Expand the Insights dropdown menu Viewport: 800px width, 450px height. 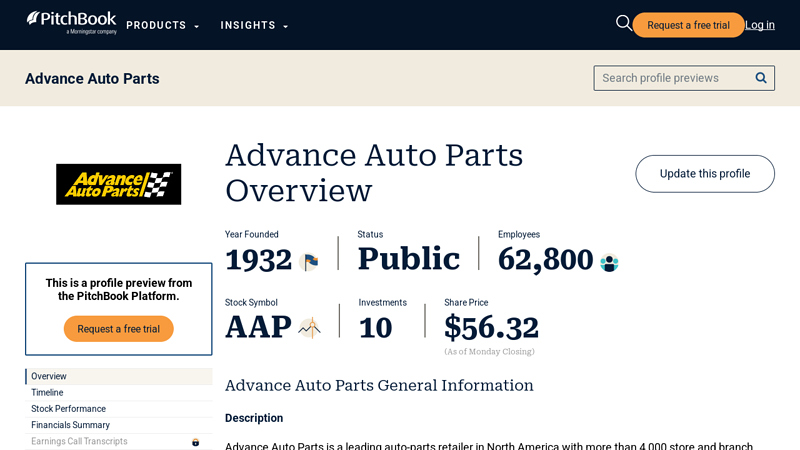point(254,26)
